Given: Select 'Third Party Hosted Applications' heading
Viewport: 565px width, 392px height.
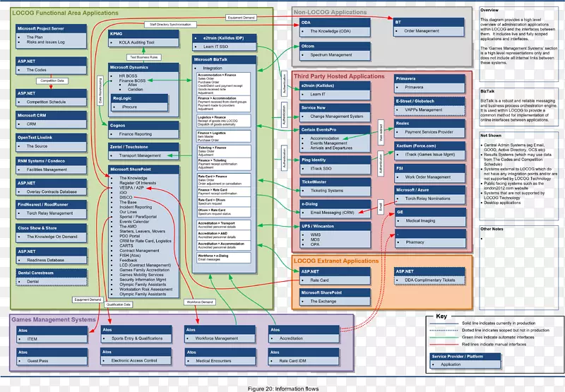Looking at the screenshot, I should point(339,76).
